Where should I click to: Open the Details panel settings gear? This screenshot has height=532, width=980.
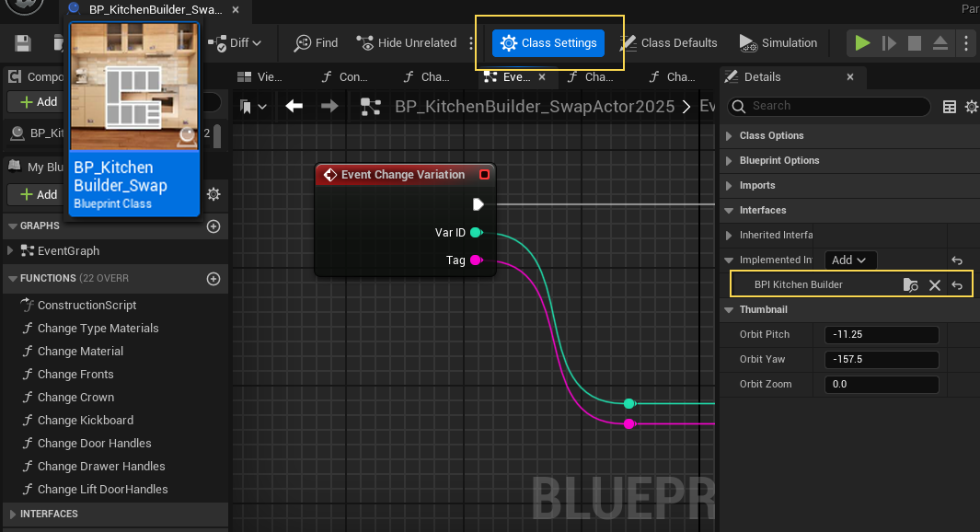971,107
